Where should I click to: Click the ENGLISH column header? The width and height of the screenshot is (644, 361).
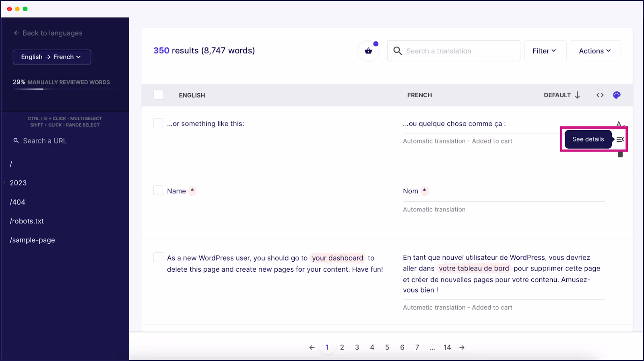pyautogui.click(x=192, y=95)
